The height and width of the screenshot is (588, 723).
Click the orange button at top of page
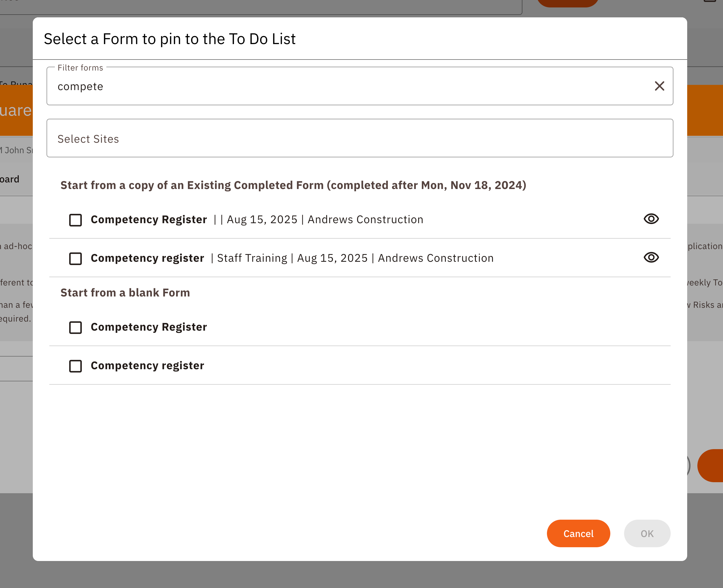(x=568, y=3)
